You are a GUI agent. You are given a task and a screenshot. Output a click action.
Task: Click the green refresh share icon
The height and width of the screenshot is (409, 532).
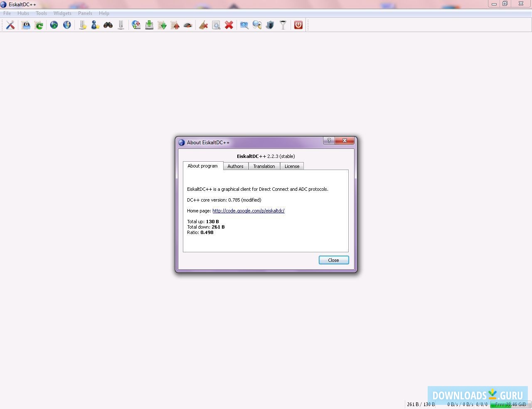coord(39,25)
